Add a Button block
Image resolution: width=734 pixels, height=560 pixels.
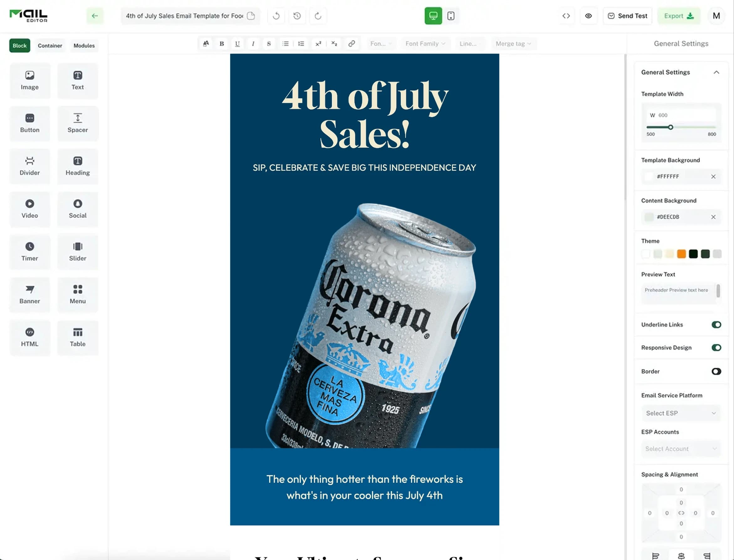coord(30,124)
